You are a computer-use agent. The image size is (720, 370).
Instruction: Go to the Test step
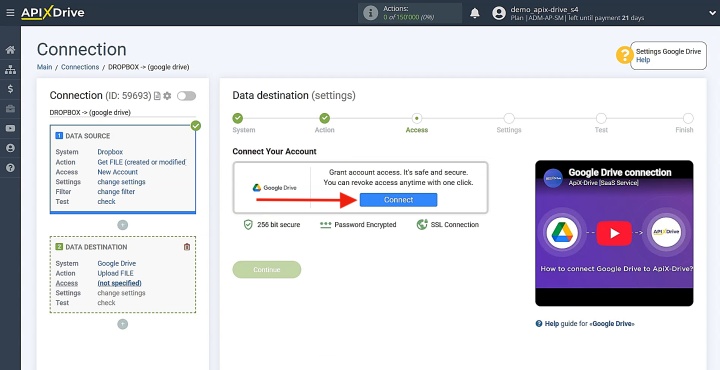tap(601, 118)
